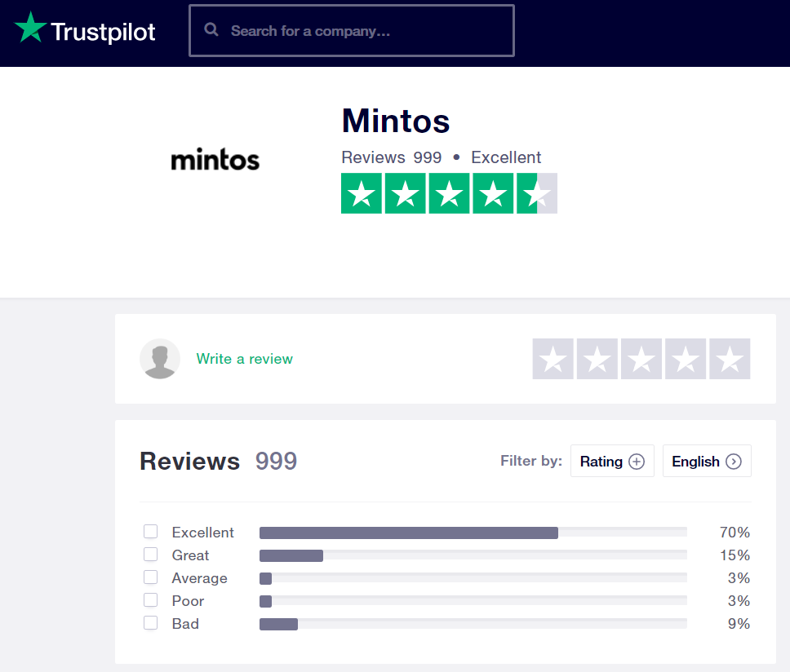
Task: Rate five stars in review box
Action: (x=730, y=359)
